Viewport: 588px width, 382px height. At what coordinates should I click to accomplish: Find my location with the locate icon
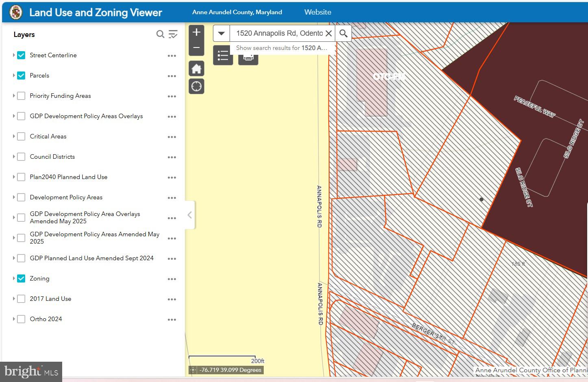[196, 86]
